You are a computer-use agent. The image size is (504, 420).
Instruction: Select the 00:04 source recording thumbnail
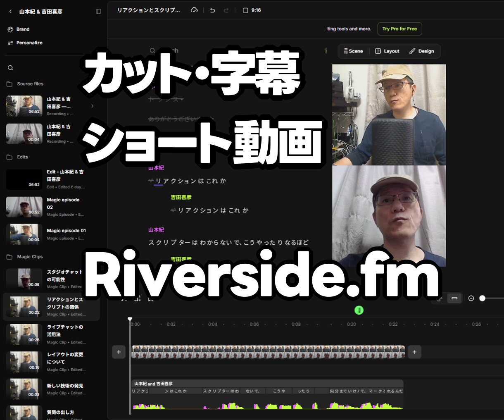point(24,134)
